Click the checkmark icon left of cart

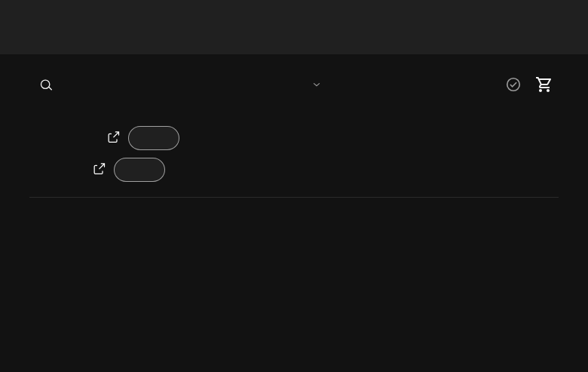(x=513, y=85)
